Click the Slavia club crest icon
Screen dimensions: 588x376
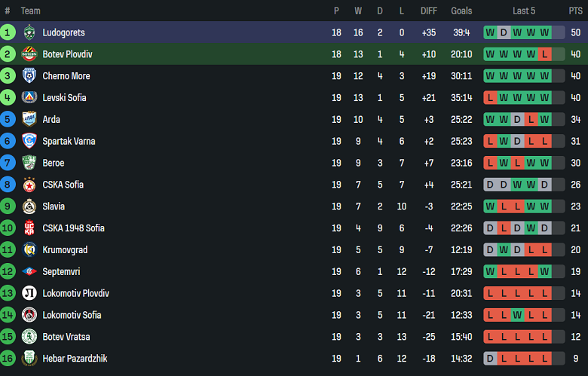[29, 206]
